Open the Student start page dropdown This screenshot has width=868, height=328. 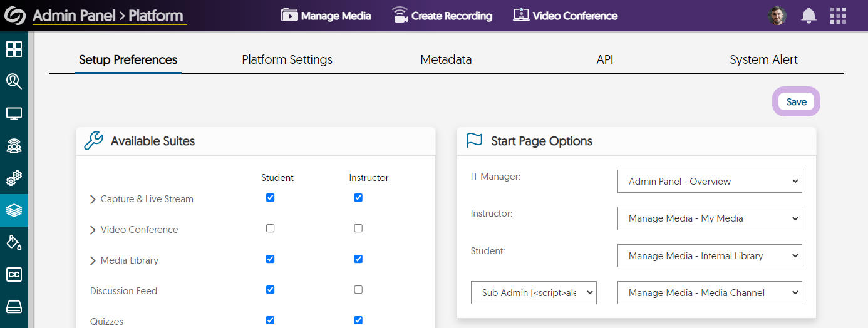pyautogui.click(x=710, y=255)
